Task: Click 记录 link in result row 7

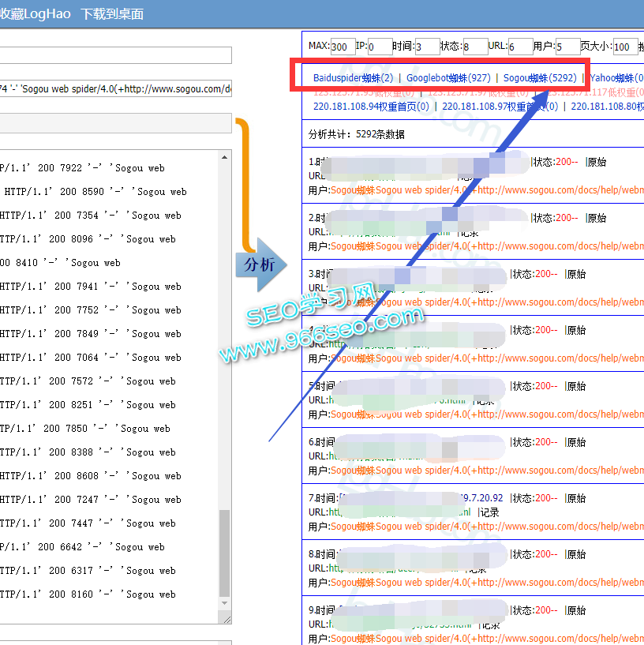Action: pyautogui.click(x=490, y=512)
